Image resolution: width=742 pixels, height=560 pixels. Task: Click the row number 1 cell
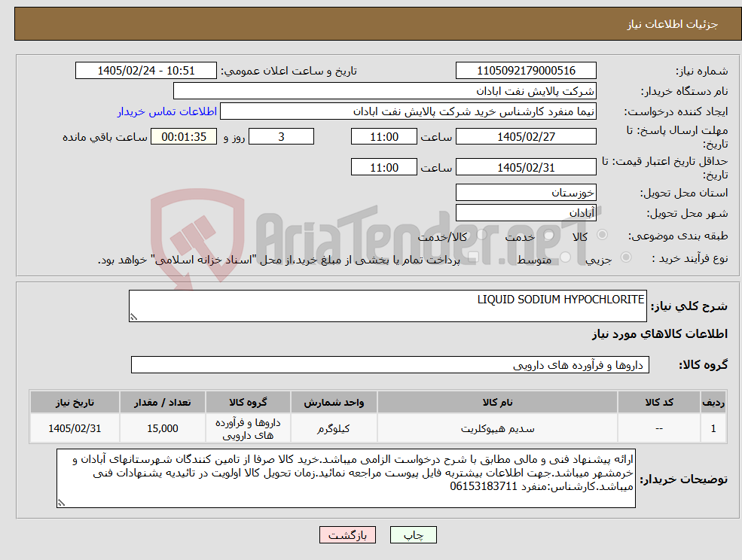(713, 428)
